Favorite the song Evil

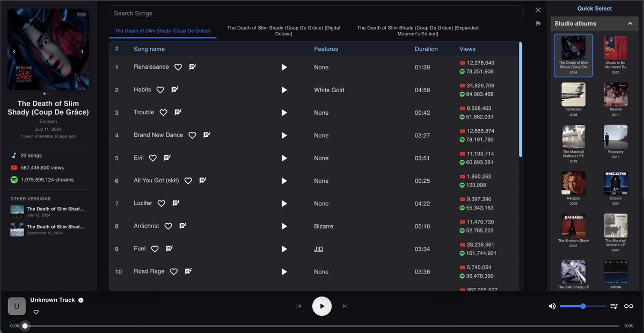coord(152,158)
